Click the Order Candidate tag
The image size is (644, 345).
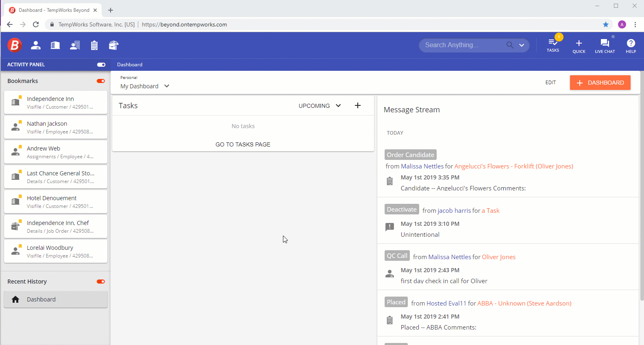tap(411, 155)
